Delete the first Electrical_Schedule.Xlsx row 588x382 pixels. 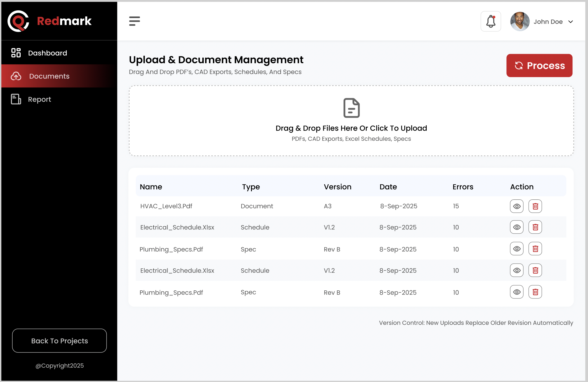(x=535, y=227)
